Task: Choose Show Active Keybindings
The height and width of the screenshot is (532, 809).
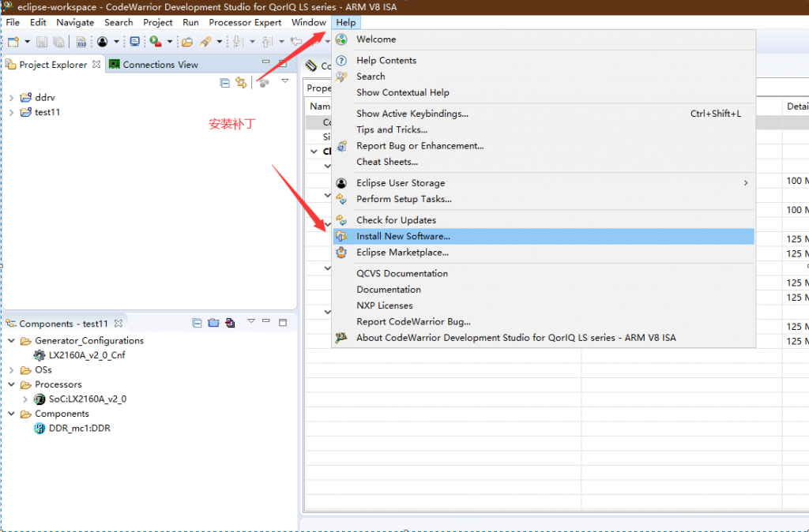Action: pyautogui.click(x=544, y=114)
